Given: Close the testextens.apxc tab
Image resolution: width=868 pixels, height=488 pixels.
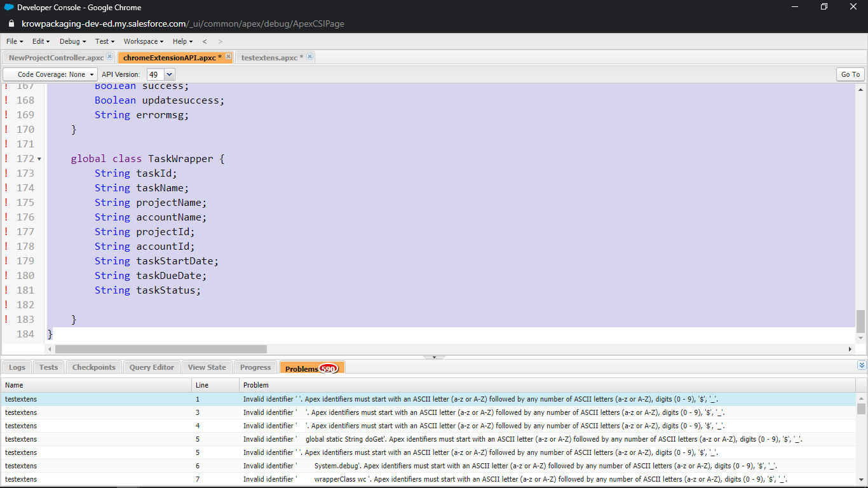Looking at the screenshot, I should [x=309, y=57].
